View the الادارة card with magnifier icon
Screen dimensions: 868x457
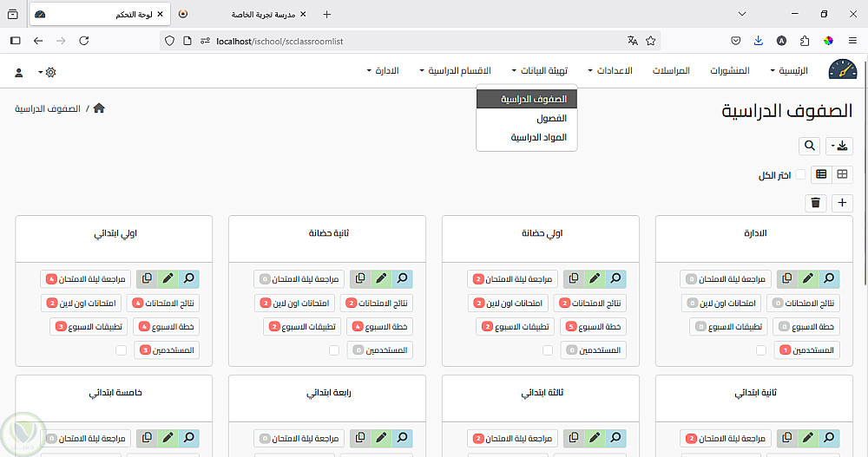click(829, 278)
